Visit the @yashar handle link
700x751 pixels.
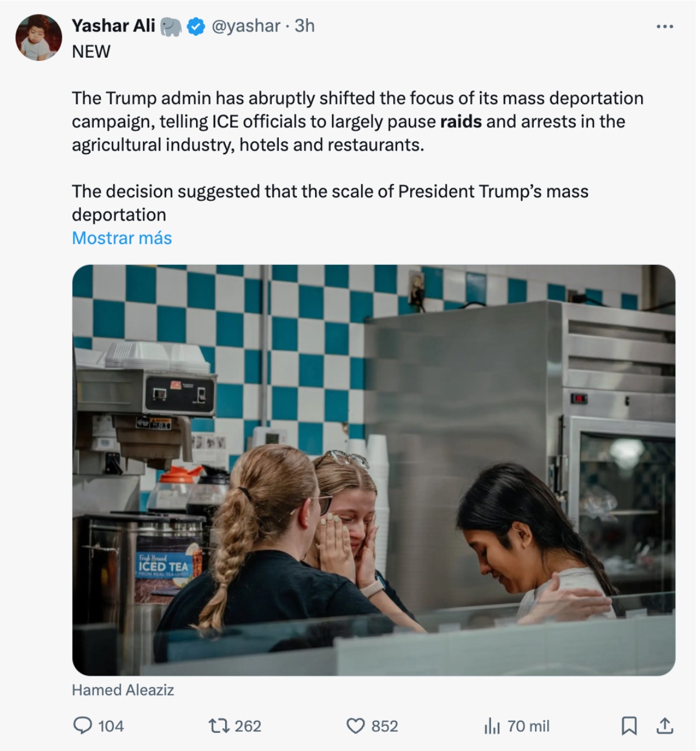246,26
